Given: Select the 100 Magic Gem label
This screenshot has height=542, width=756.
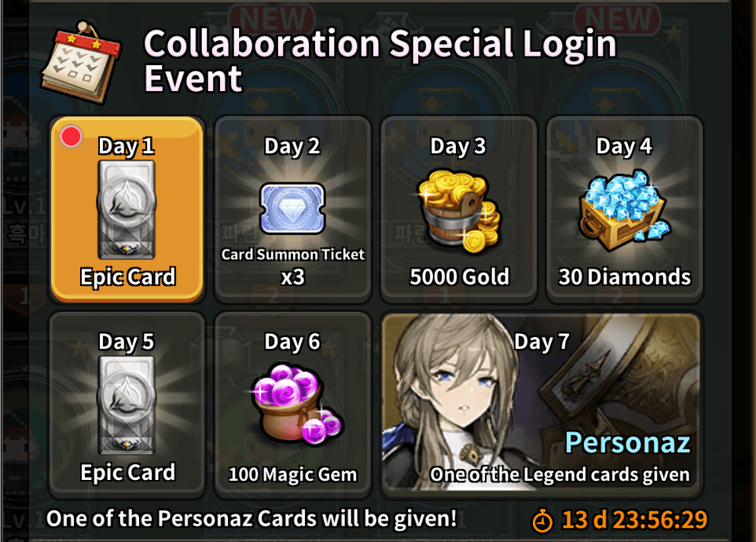Looking at the screenshot, I should pos(292,474).
